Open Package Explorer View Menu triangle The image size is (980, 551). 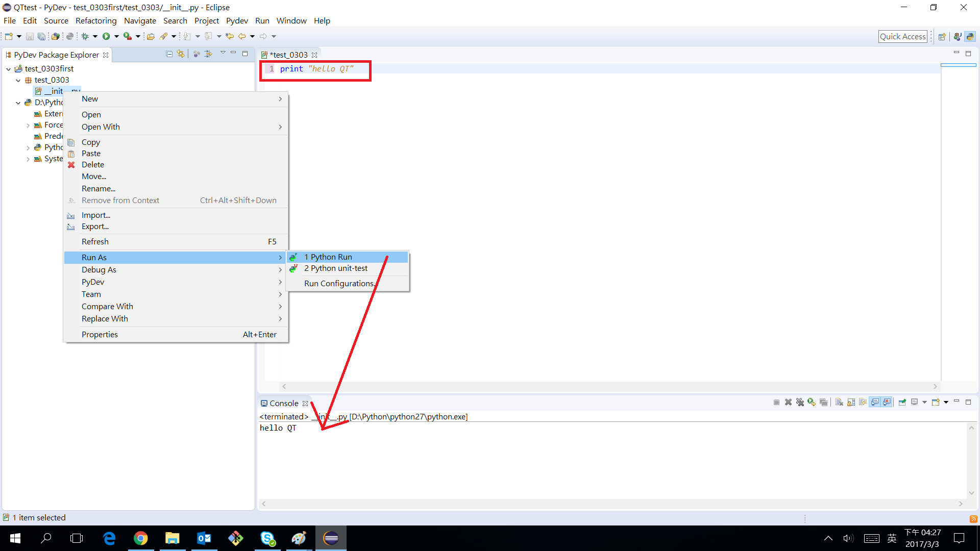[x=223, y=53]
